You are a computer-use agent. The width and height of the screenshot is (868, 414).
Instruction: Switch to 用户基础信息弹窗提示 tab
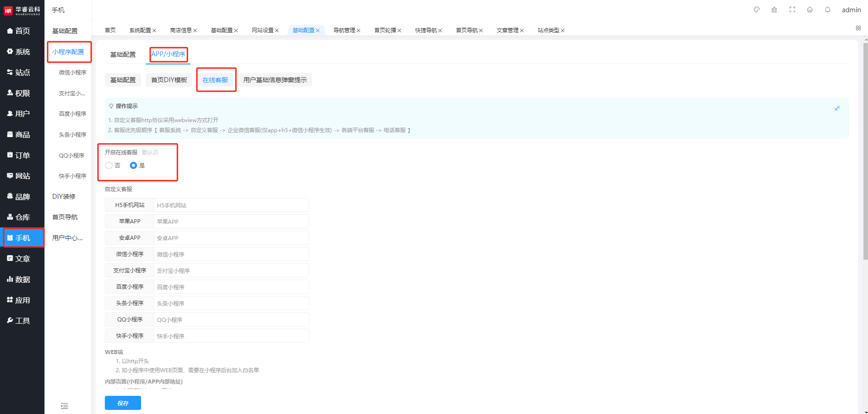[x=275, y=80]
